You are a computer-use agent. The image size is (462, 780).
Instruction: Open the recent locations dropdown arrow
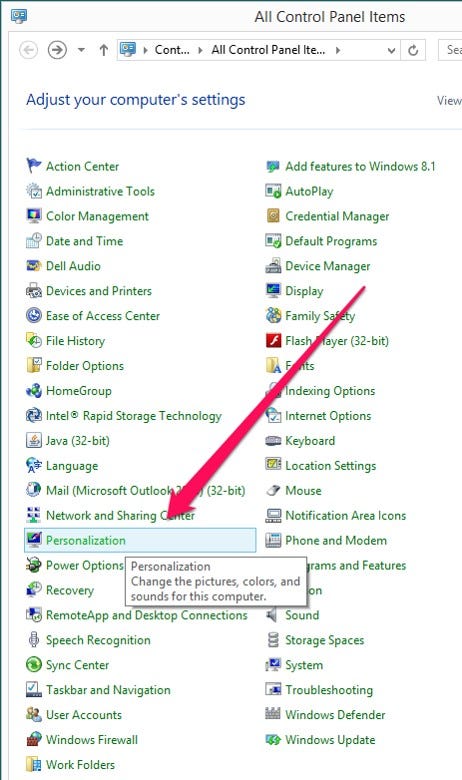click(x=81, y=50)
